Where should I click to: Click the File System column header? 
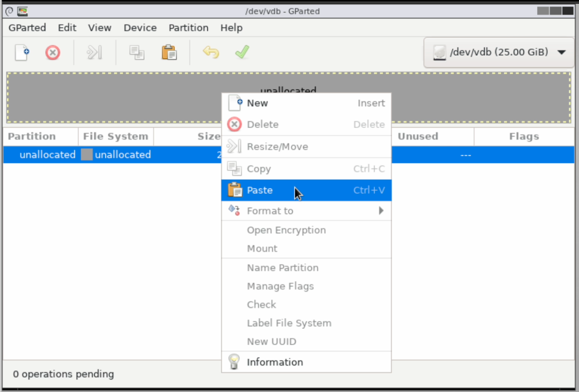pyautogui.click(x=115, y=136)
